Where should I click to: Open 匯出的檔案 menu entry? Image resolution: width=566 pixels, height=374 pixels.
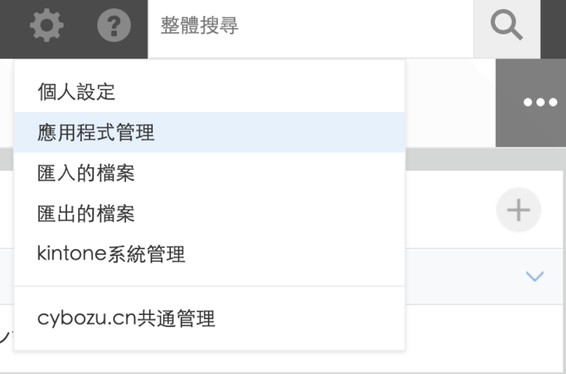coord(209,213)
